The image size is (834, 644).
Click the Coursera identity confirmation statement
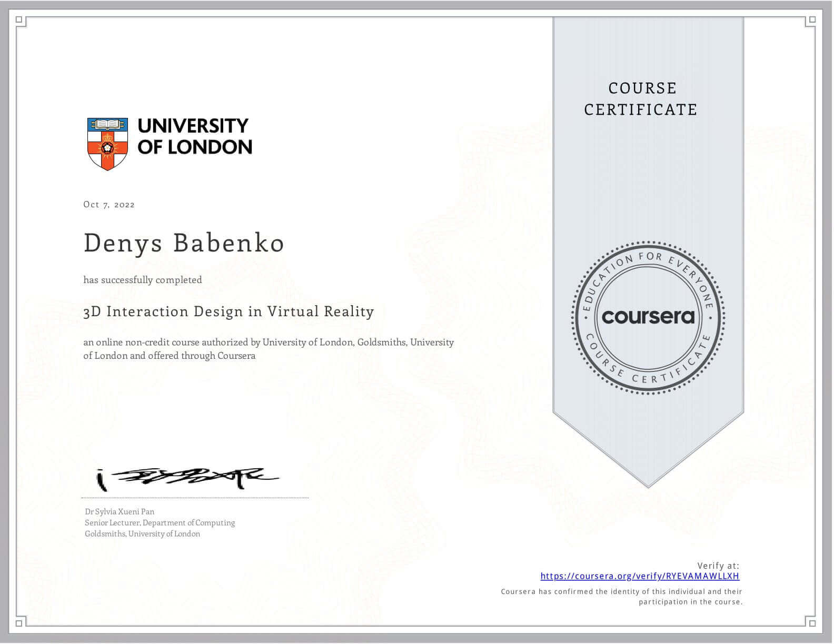(x=621, y=597)
